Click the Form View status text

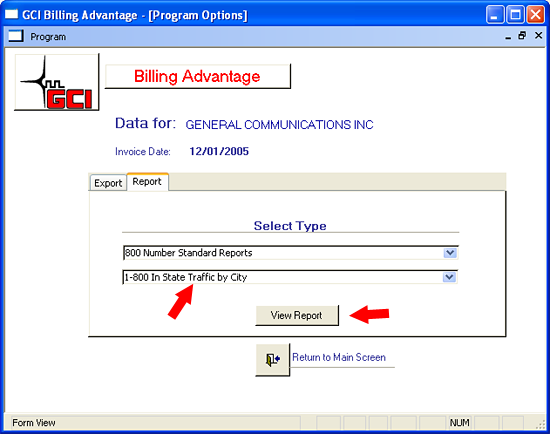pyautogui.click(x=34, y=423)
